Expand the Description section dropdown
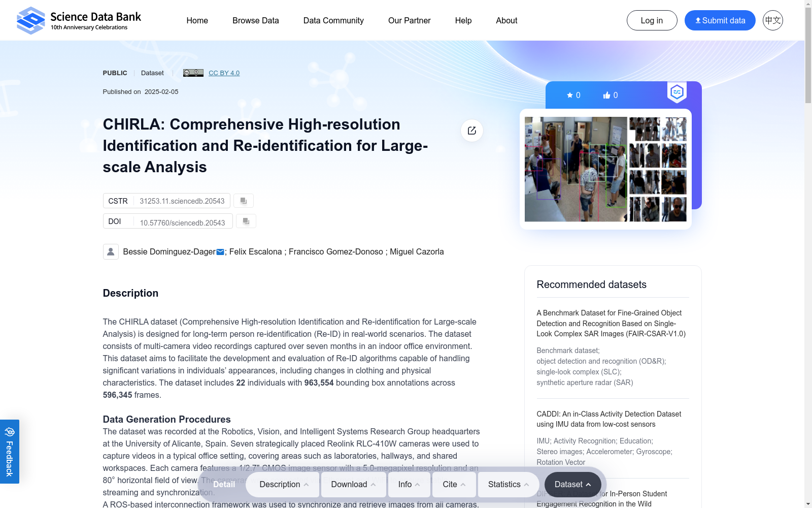812x508 pixels. [283, 485]
